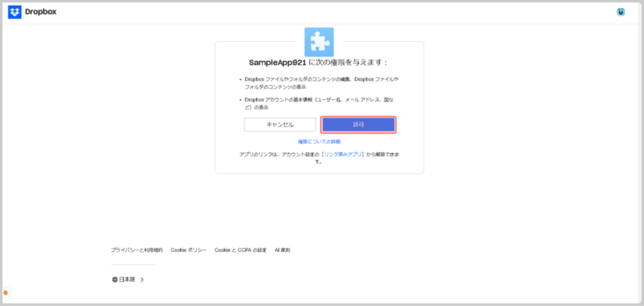Image resolution: width=644 pixels, height=306 pixels.
Task: Click the globe language icon
Action: pyautogui.click(x=115, y=280)
